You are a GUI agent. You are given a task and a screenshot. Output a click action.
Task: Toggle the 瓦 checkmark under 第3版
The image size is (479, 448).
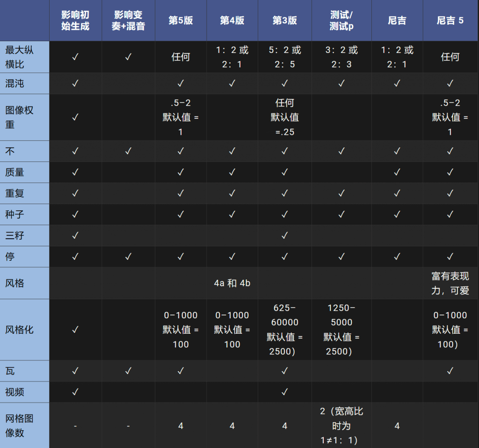(284, 371)
